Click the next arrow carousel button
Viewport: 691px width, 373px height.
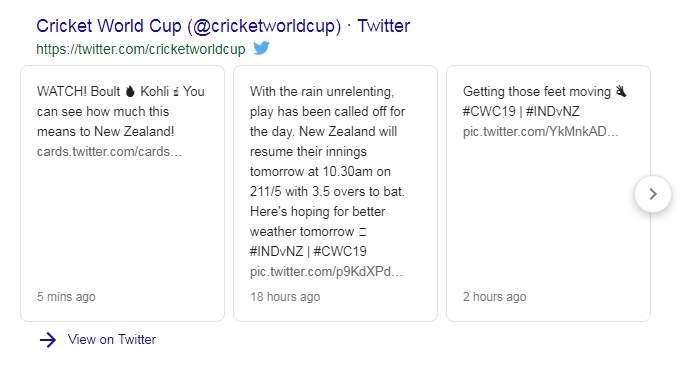point(653,194)
